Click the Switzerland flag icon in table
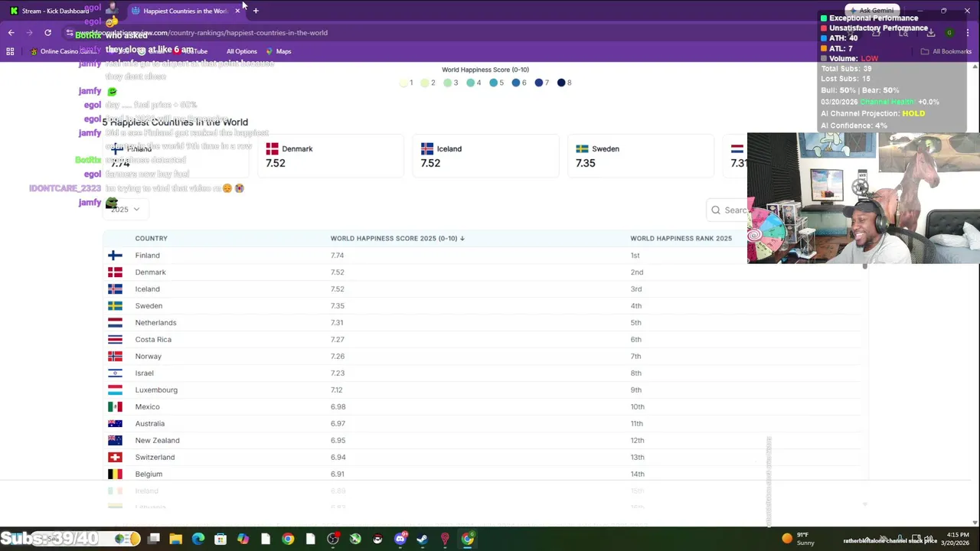980x551 pixels. [x=115, y=458]
